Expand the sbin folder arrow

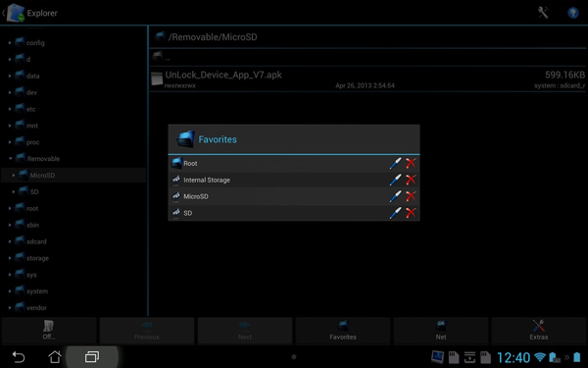10,225
